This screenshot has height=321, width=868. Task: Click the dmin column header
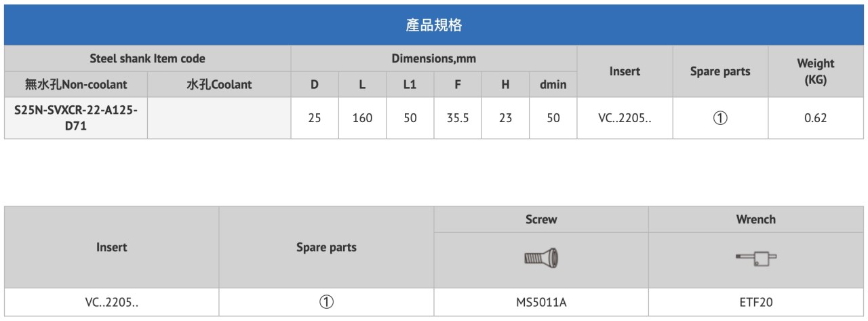click(x=553, y=85)
